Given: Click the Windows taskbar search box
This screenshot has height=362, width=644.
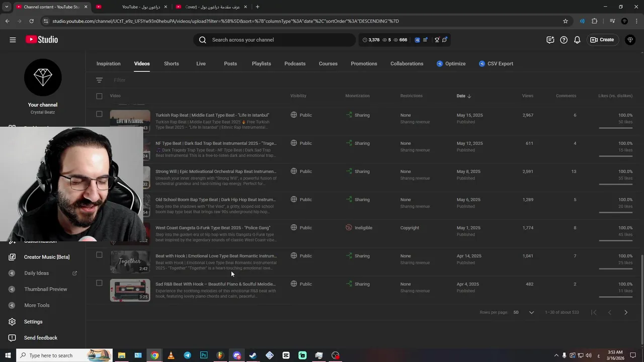Looking at the screenshot, I should [64, 355].
